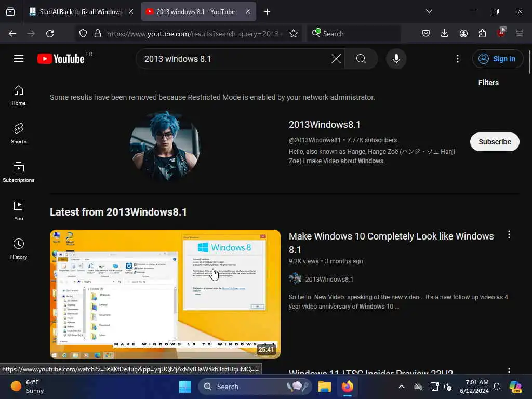Image resolution: width=532 pixels, height=399 pixels.
Task: Save page to Pocket icon
Action: 426,33
